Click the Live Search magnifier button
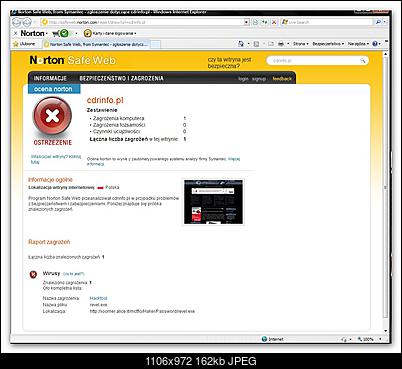 click(x=378, y=22)
